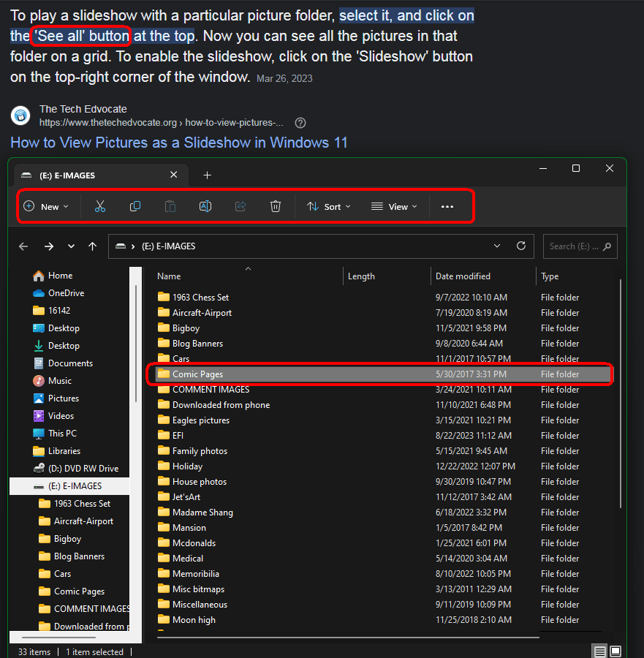Screen dimensions: 644x658
Task: Select Libraries in navigation pane
Action: click(x=56, y=451)
